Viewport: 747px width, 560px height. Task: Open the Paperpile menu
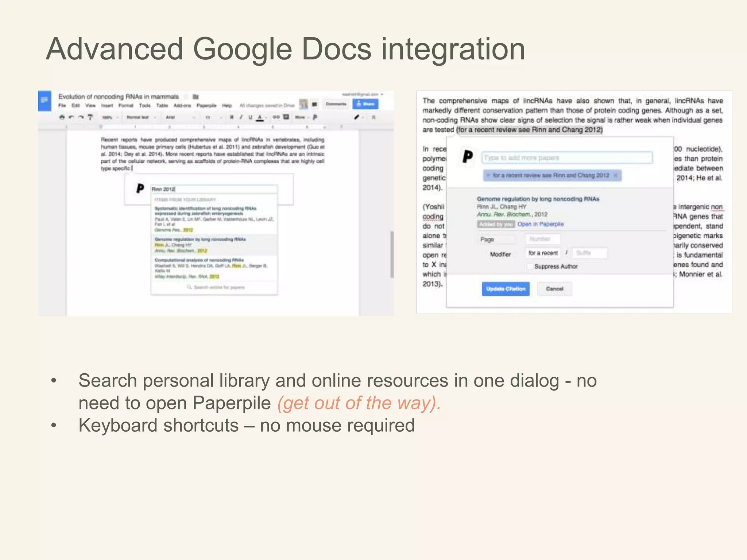pos(206,106)
